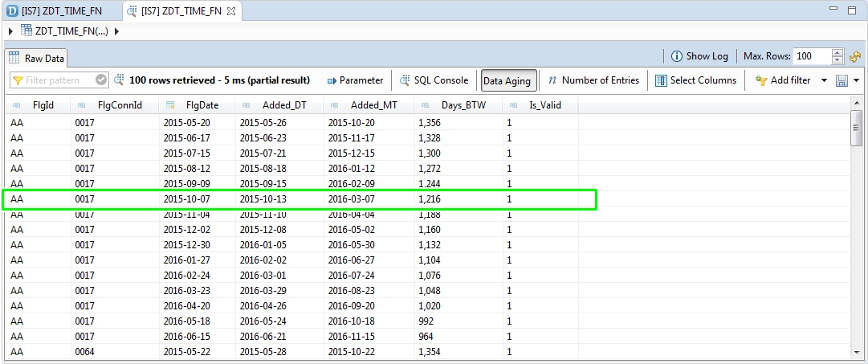Viewport: 868px width, 364px height.
Task: Select the cell 2015-10-13
Action: pyautogui.click(x=263, y=198)
